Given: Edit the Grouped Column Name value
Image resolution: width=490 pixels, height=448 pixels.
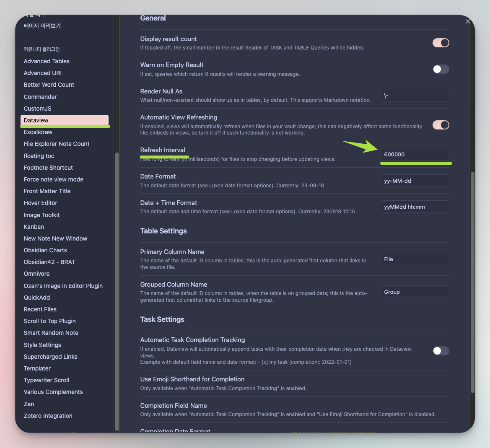Looking at the screenshot, I should point(415,292).
